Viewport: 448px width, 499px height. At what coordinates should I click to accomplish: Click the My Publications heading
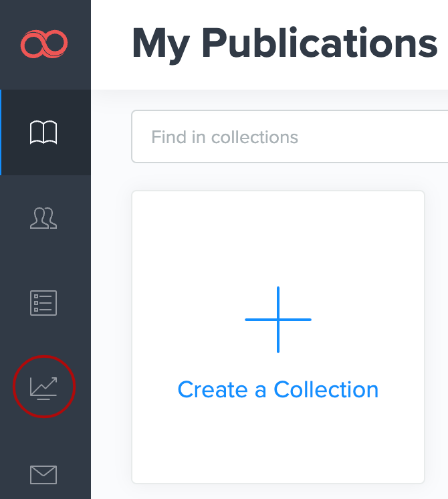[284, 43]
